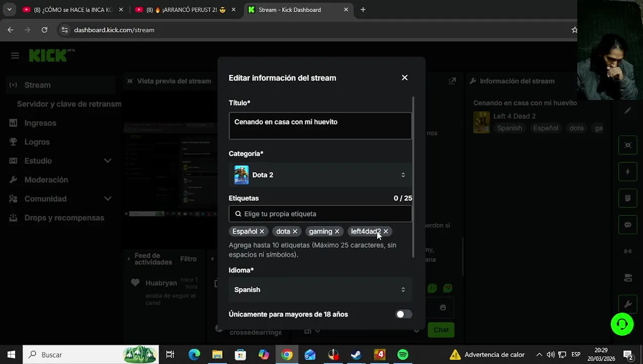This screenshot has height=364, width=643.
Task: Go back in the browser
Action: (x=11, y=30)
